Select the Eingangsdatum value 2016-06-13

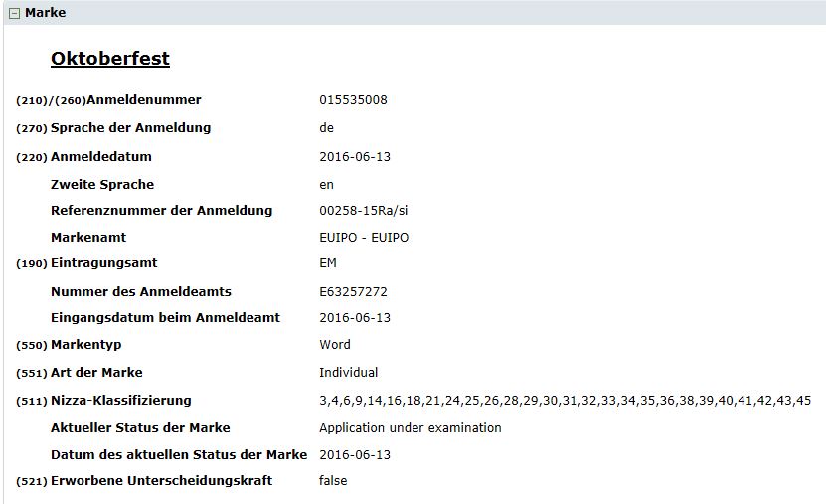355,318
